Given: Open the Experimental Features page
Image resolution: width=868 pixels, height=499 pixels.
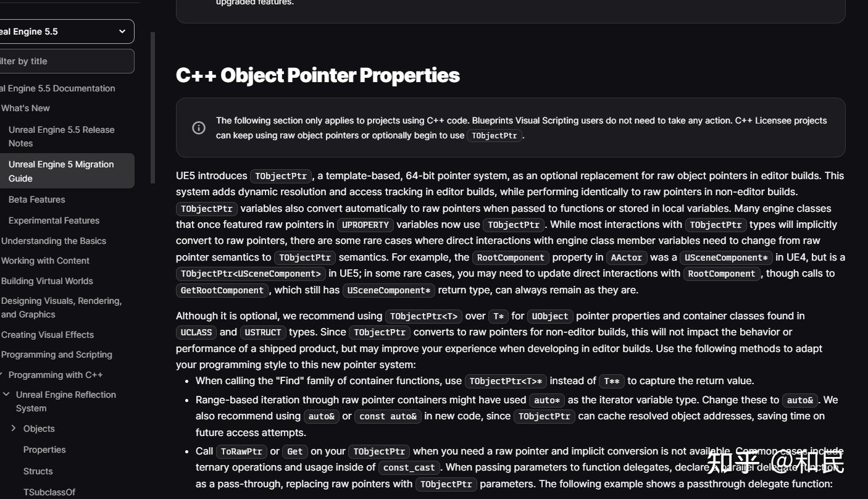Looking at the screenshot, I should (x=54, y=220).
